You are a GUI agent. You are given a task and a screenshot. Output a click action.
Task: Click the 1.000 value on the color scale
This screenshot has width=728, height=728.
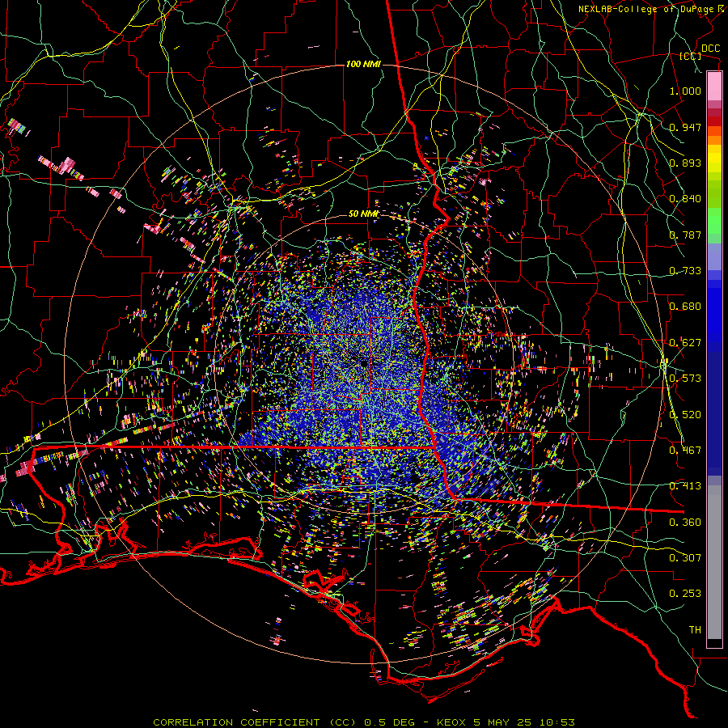point(685,91)
